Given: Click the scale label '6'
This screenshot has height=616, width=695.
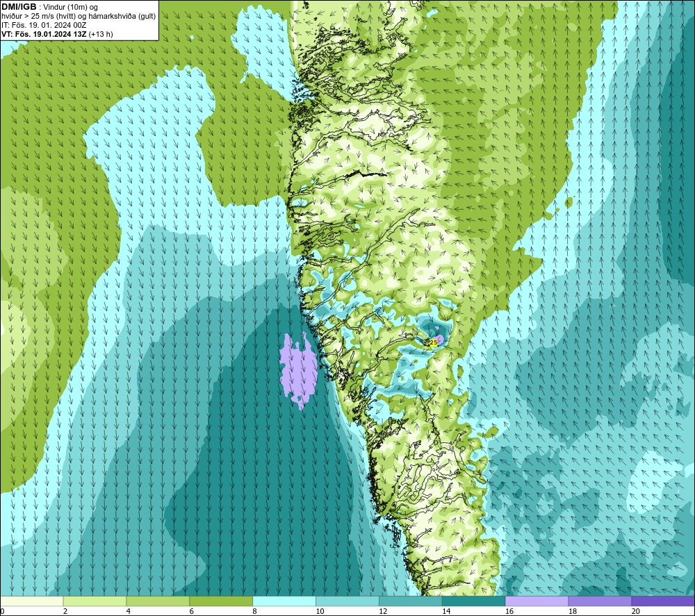Looking at the screenshot, I should [192, 612].
